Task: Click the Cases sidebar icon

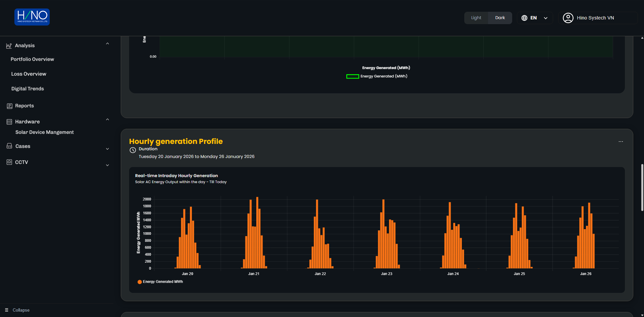Action: point(9,146)
